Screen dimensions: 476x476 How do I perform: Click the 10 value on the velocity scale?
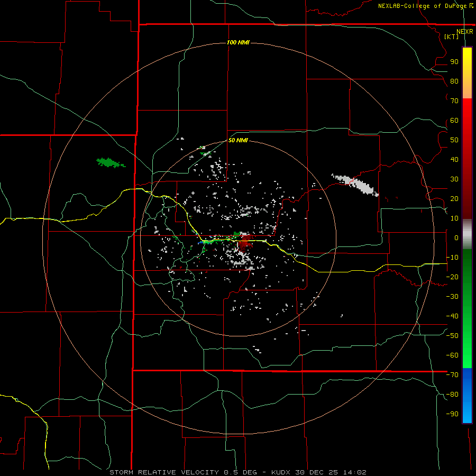tap(454, 218)
